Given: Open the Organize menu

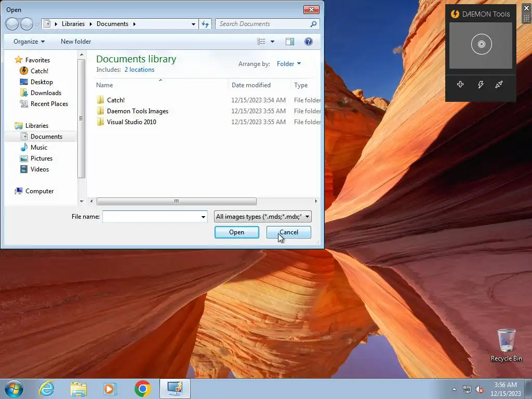Looking at the screenshot, I should tap(29, 42).
